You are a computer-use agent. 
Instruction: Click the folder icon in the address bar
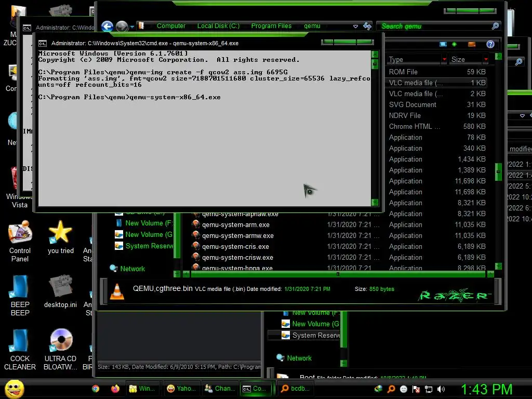[x=141, y=26]
